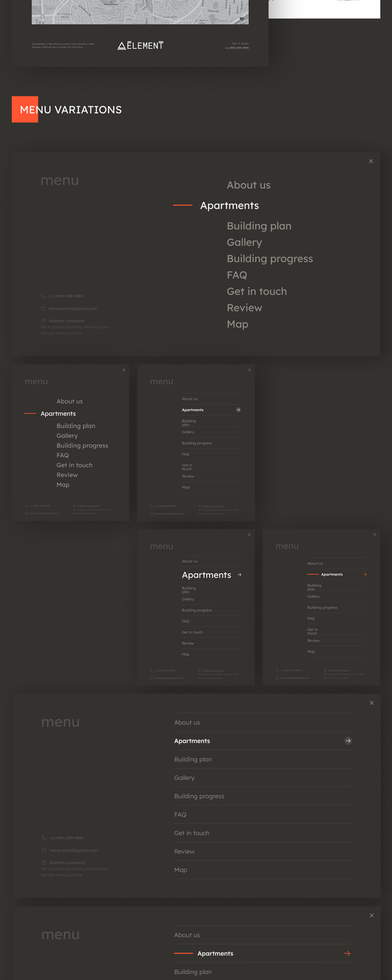Click the location pin icon in the top full-width menu
The image size is (392, 980).
pos(44,320)
